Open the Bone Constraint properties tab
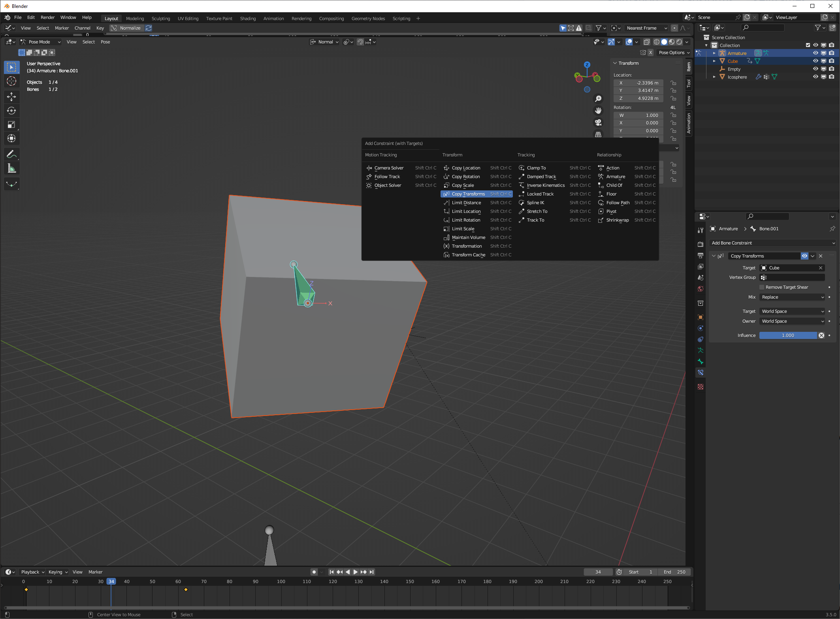Viewport: 840px width, 619px height. pos(701,373)
